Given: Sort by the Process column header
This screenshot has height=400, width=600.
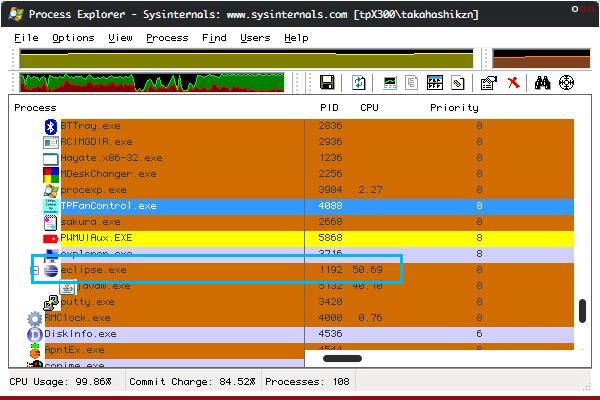Looking at the screenshot, I should (35, 108).
